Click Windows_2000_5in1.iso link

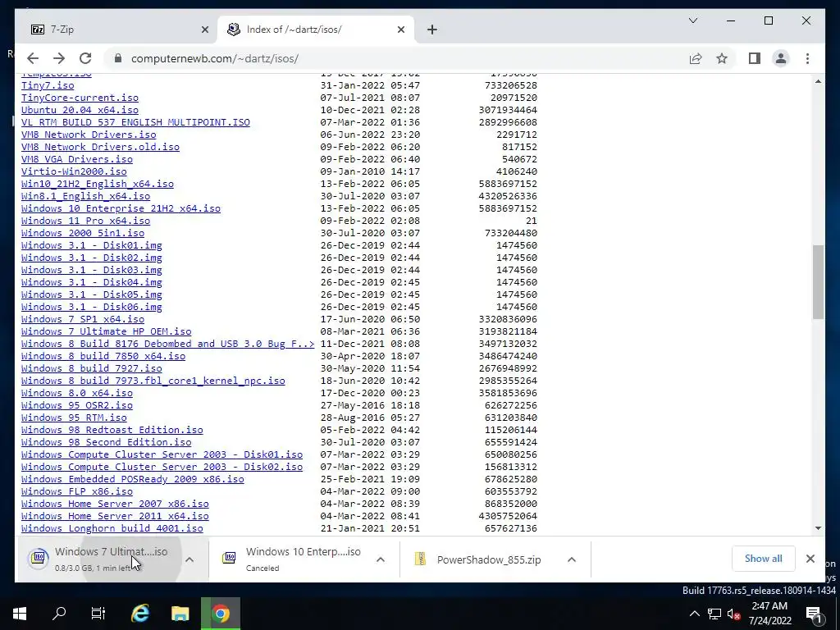click(83, 233)
